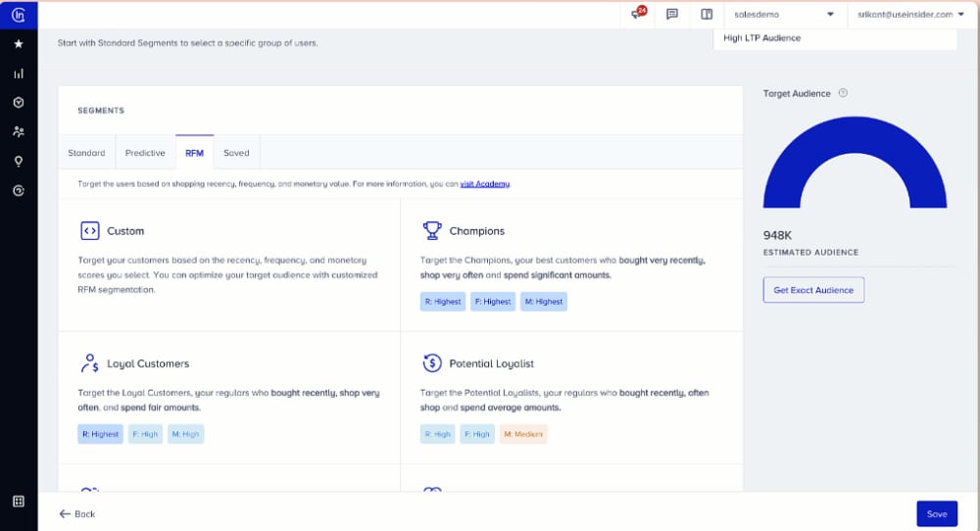Open the book guide icon in header
The image size is (980, 531).
point(707,14)
